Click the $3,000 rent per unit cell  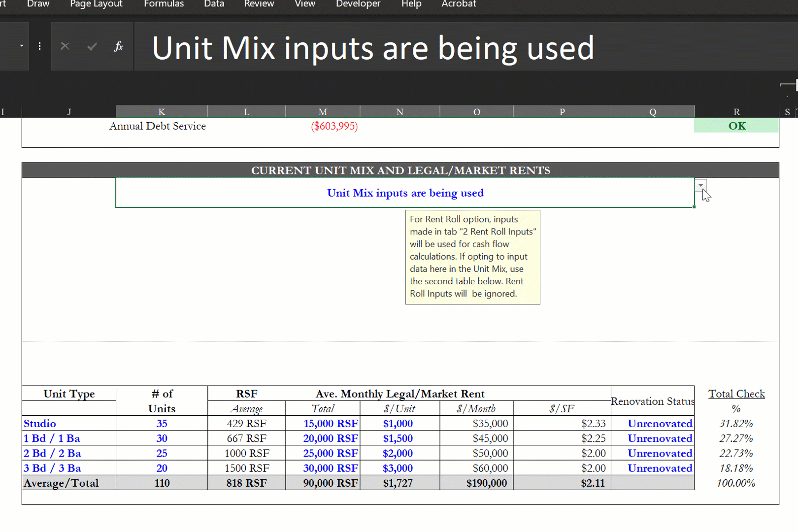(x=399, y=468)
